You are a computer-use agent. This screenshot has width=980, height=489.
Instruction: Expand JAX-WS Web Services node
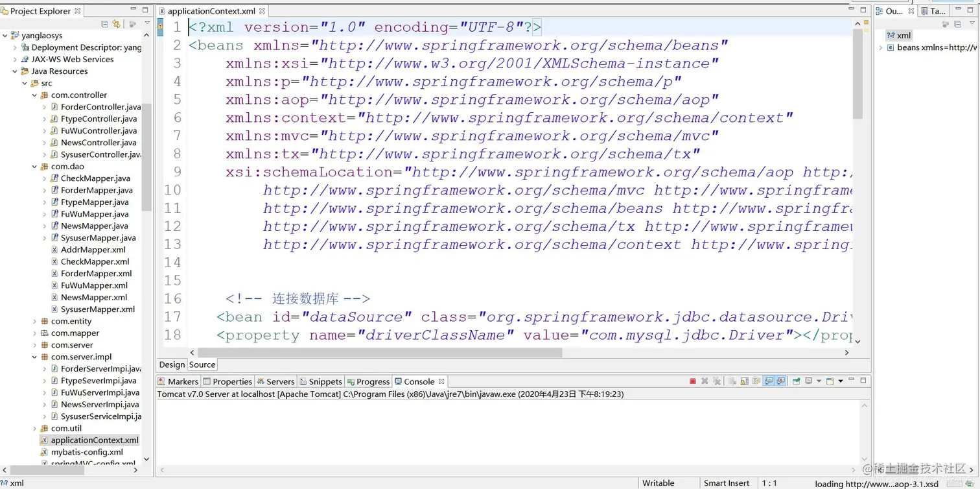click(x=15, y=59)
